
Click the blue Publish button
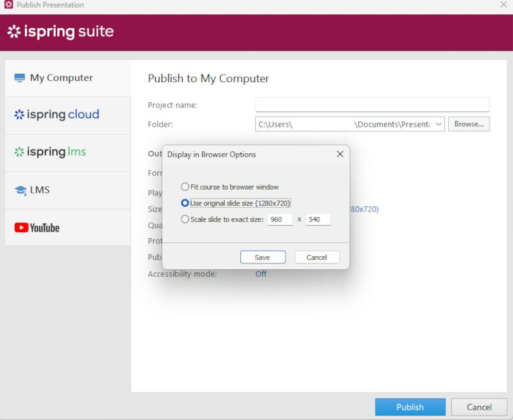410,407
